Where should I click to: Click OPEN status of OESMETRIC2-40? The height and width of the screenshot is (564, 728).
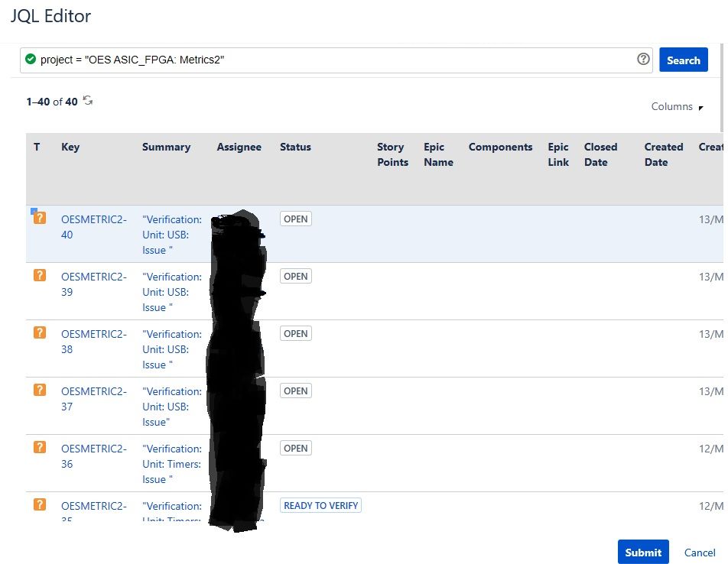pyautogui.click(x=296, y=219)
